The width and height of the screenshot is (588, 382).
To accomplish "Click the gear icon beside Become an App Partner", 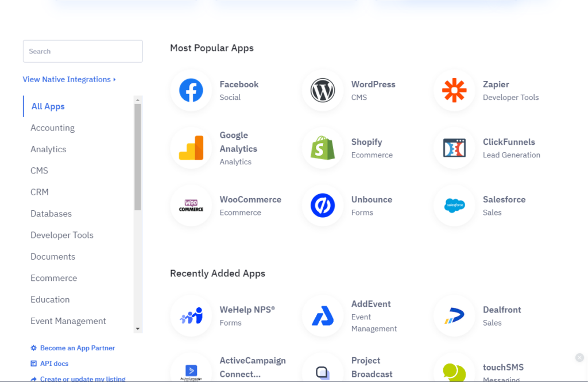I will tap(34, 348).
